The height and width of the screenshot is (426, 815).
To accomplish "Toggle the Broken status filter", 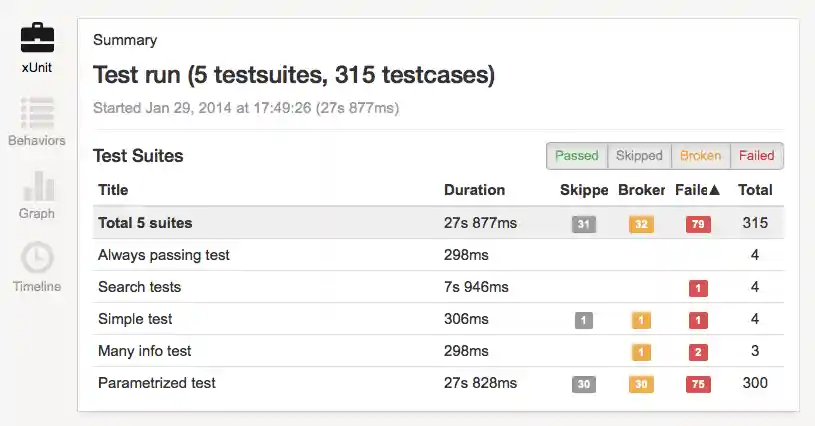I will (700, 156).
